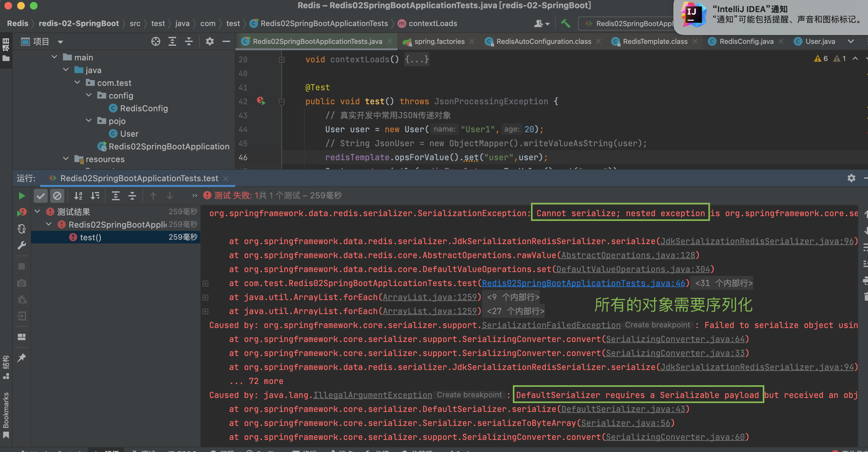Collapse all test results
The width and height of the screenshot is (868, 452).
pos(132,196)
